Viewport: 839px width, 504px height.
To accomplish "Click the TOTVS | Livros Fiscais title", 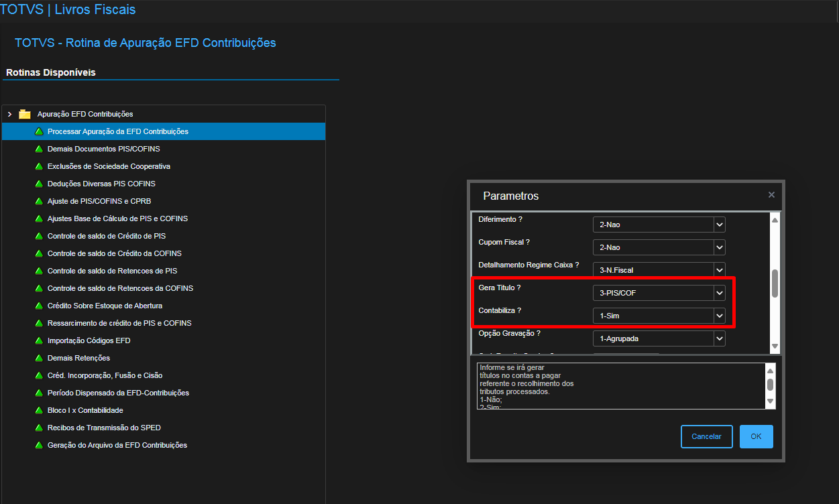I will tap(68, 9).
